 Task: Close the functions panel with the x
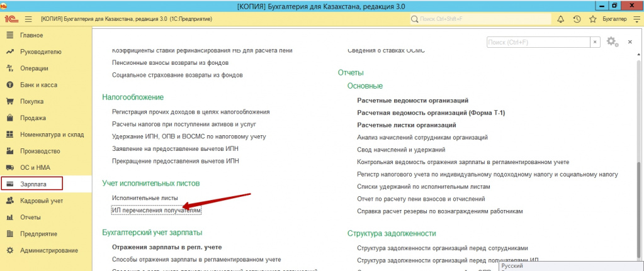click(x=630, y=42)
